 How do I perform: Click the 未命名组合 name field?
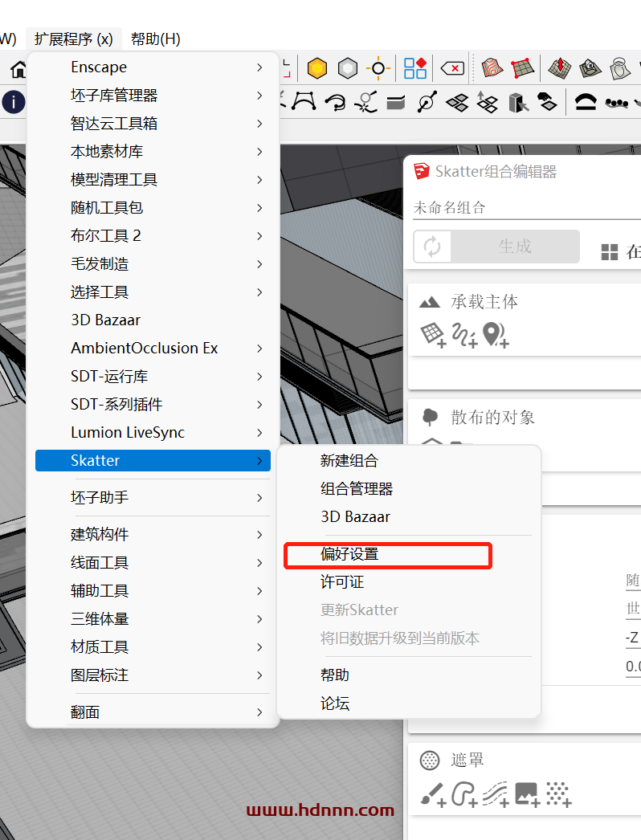point(527,207)
